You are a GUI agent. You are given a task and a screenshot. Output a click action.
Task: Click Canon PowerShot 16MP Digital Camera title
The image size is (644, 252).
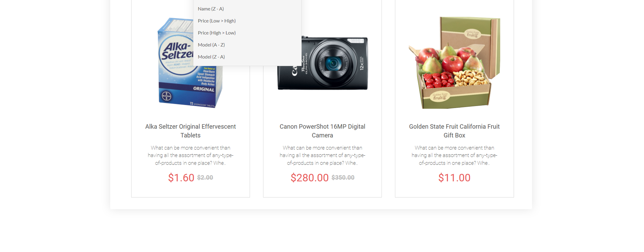(x=322, y=131)
